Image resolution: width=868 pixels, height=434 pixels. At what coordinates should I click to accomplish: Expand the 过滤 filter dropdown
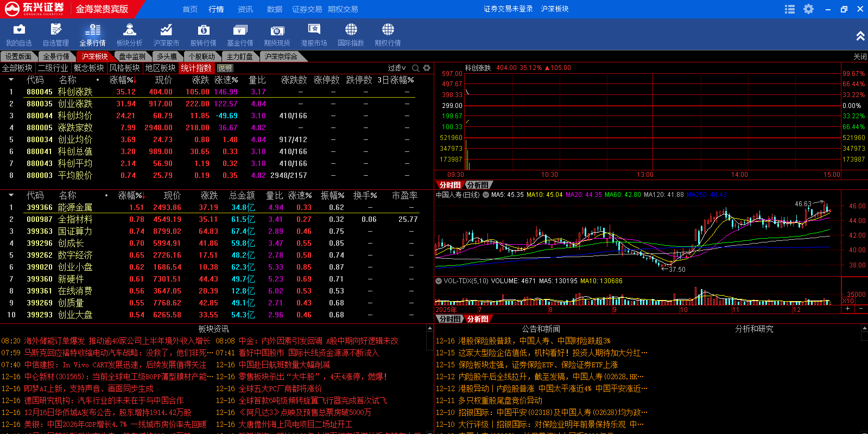pos(397,68)
